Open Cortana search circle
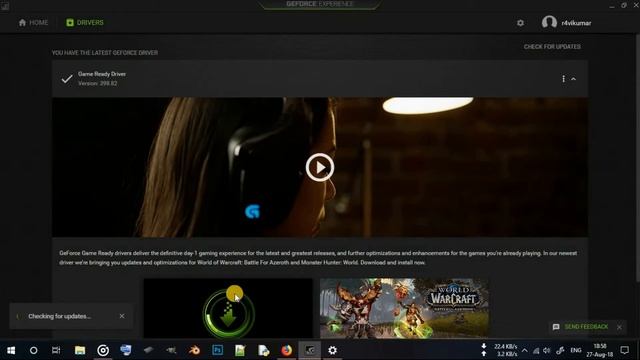Screen dimensions: 640x360 pos(33,350)
